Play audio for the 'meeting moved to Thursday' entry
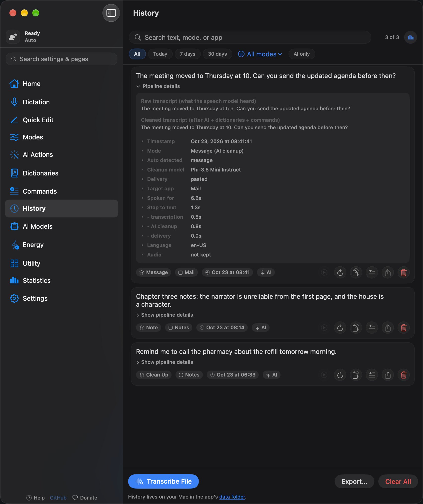The width and height of the screenshot is (423, 504). click(x=324, y=273)
